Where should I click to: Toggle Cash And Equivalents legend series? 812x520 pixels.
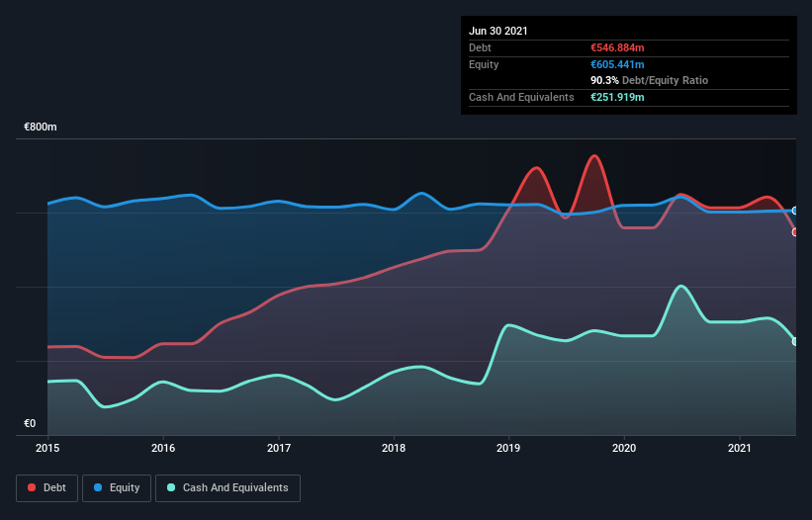227,488
